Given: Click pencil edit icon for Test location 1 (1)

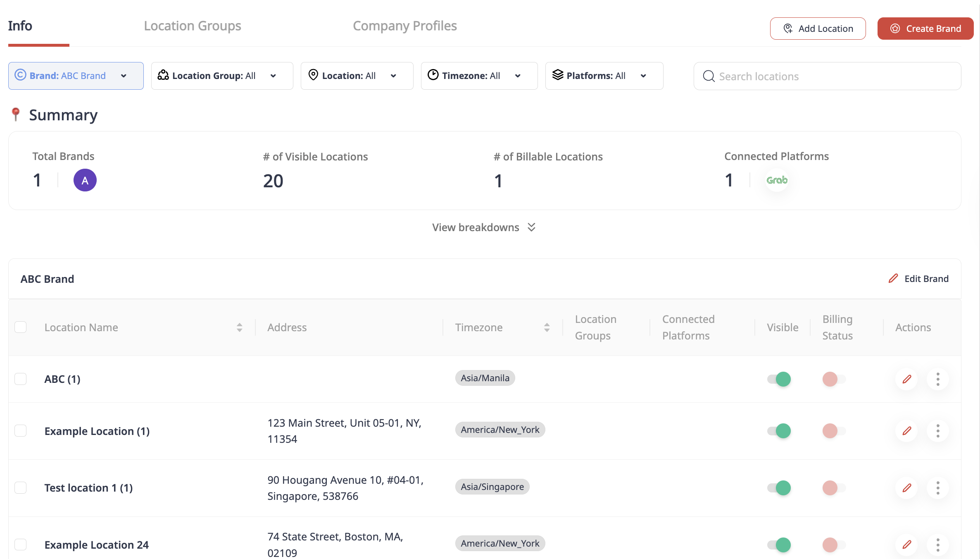Looking at the screenshot, I should tap(907, 488).
